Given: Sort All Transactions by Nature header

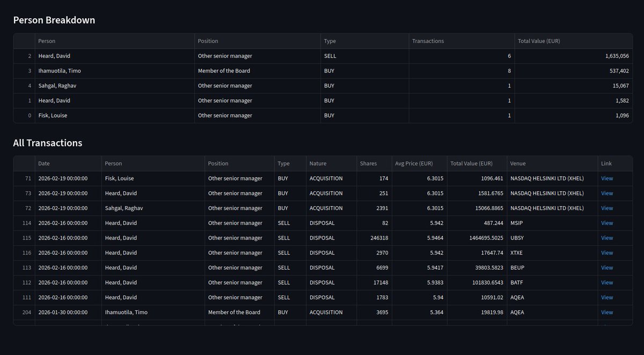Looking at the screenshot, I should pos(331,164).
